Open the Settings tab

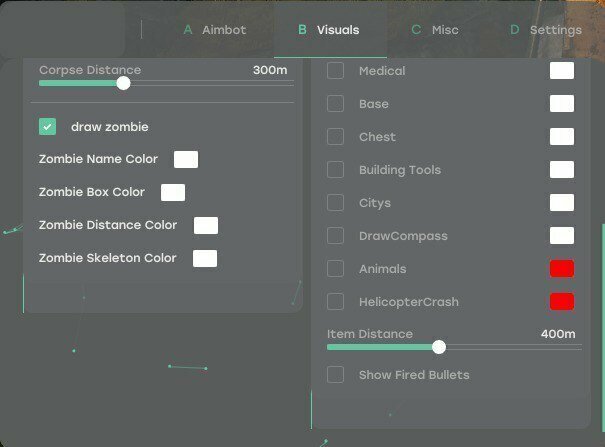tap(546, 30)
